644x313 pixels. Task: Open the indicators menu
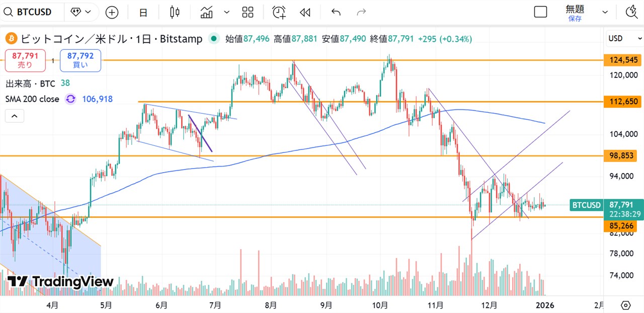click(x=207, y=13)
